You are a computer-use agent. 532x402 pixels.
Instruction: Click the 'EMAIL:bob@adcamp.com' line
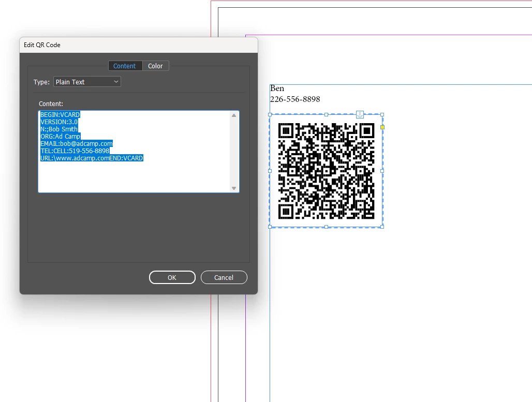pyautogui.click(x=77, y=143)
